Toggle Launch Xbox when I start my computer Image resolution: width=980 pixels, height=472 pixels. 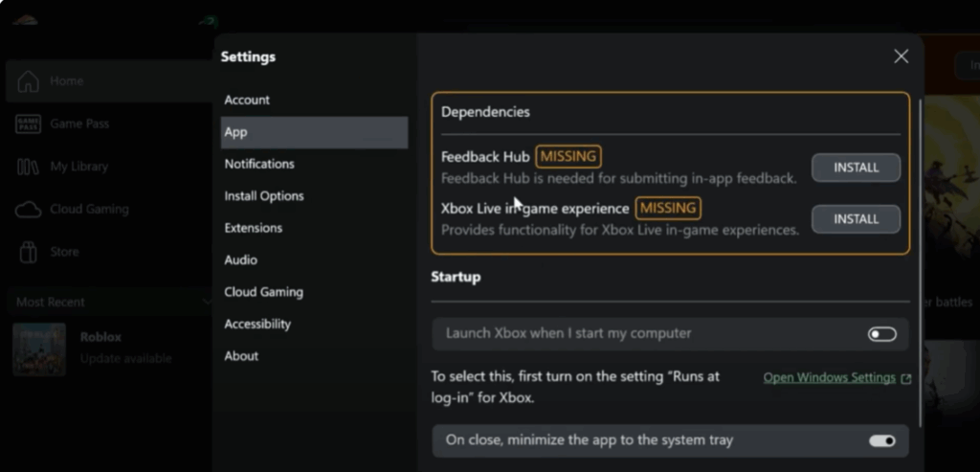pos(881,334)
